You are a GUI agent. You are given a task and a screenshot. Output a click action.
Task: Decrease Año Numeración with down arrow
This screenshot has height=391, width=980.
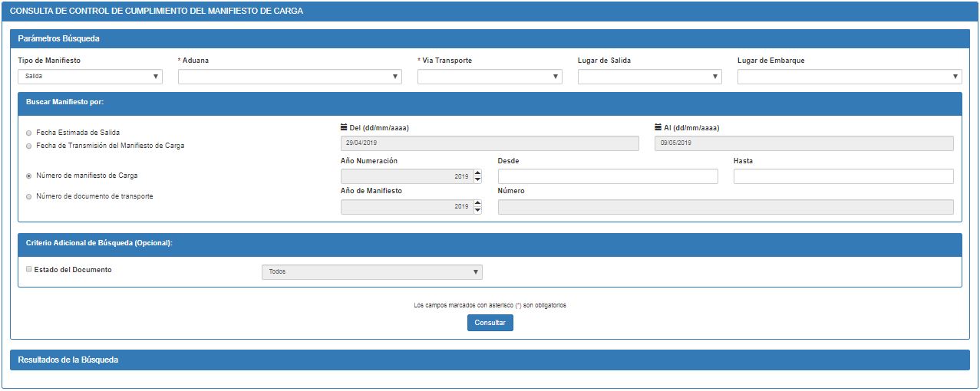(x=477, y=180)
